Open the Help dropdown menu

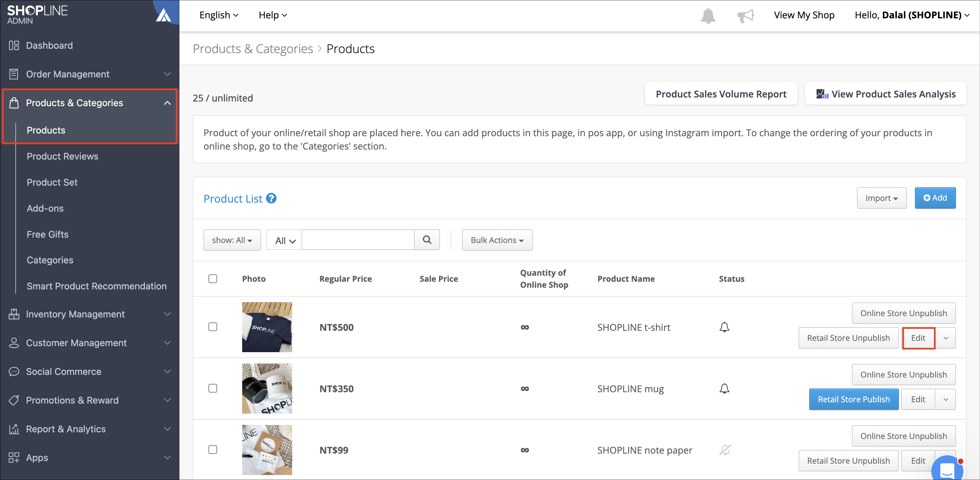(x=273, y=15)
